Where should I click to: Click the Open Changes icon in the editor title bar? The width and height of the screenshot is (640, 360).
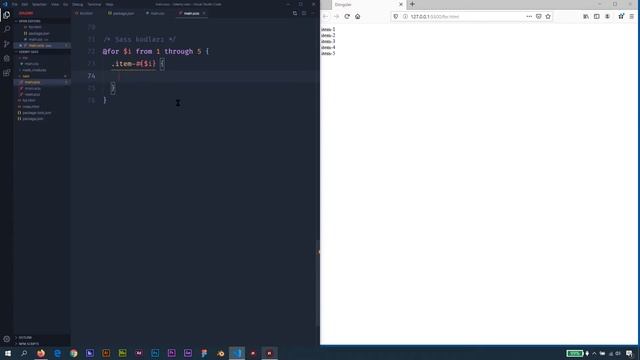coord(295,13)
